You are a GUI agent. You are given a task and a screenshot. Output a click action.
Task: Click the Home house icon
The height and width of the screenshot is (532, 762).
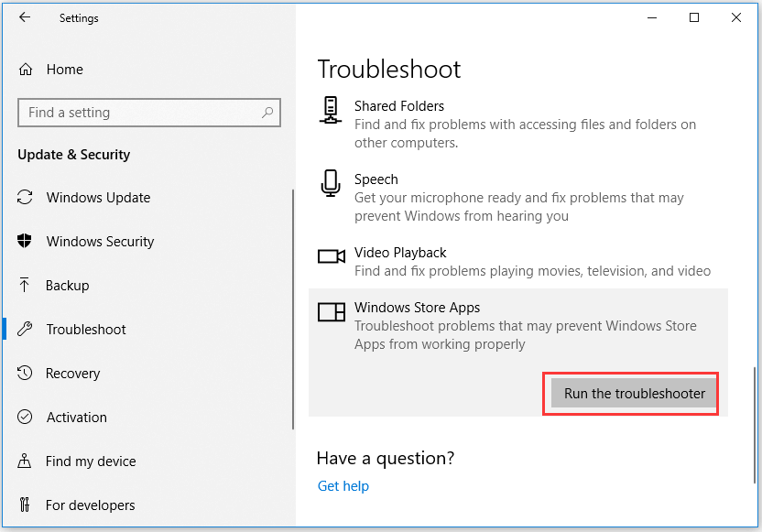[x=27, y=69]
